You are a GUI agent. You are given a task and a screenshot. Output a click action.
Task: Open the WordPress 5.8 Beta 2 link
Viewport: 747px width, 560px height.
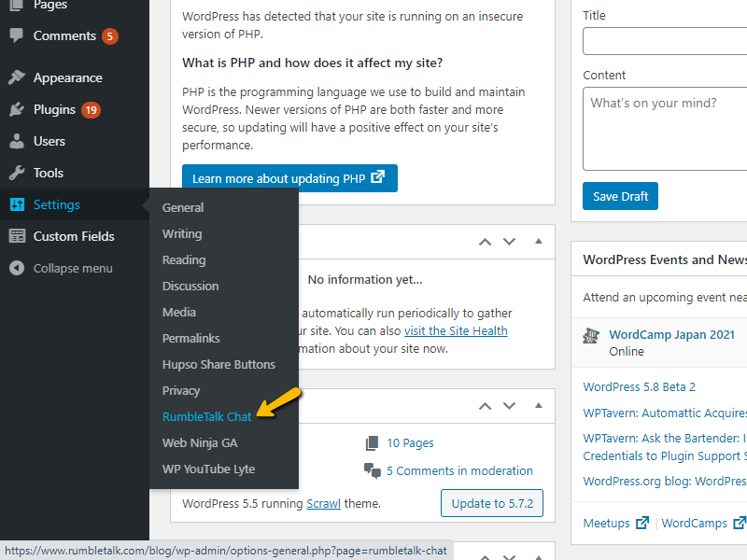(639, 386)
